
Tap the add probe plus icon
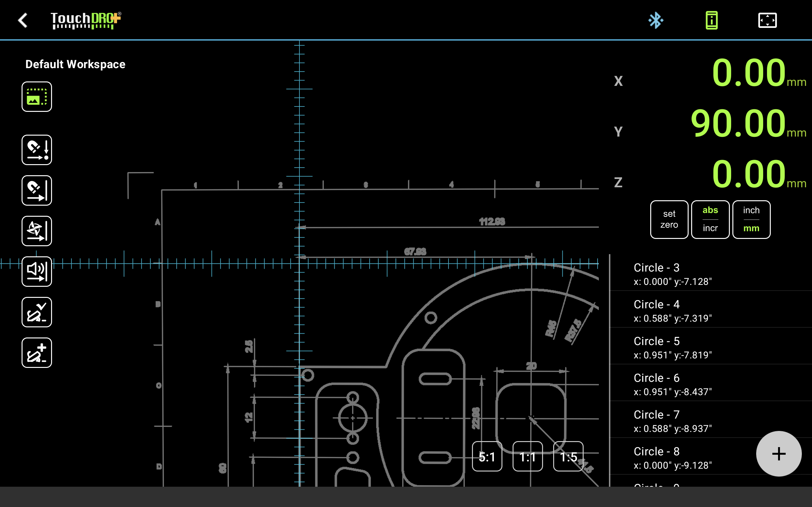point(36,352)
